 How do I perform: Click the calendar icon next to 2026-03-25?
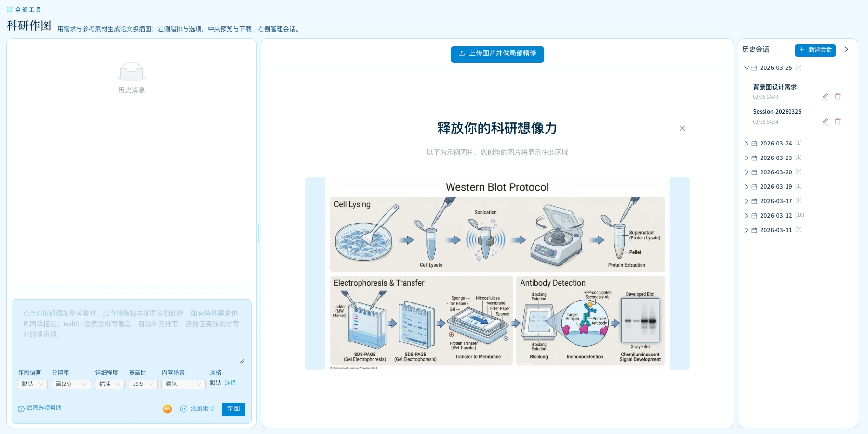pos(754,68)
